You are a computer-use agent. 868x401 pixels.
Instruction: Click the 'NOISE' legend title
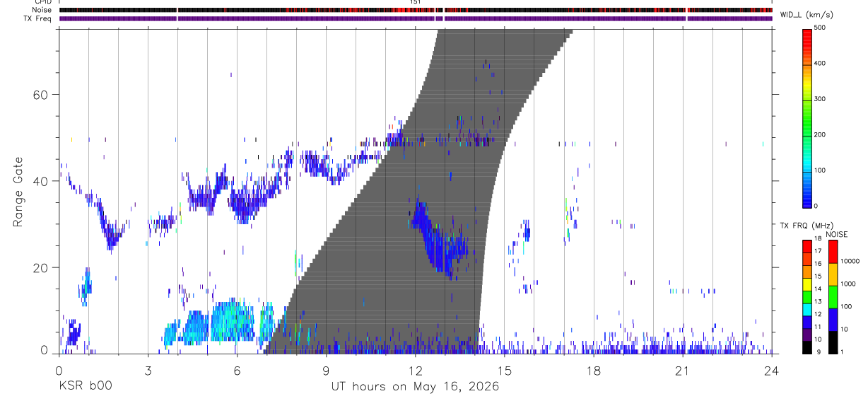(836, 234)
